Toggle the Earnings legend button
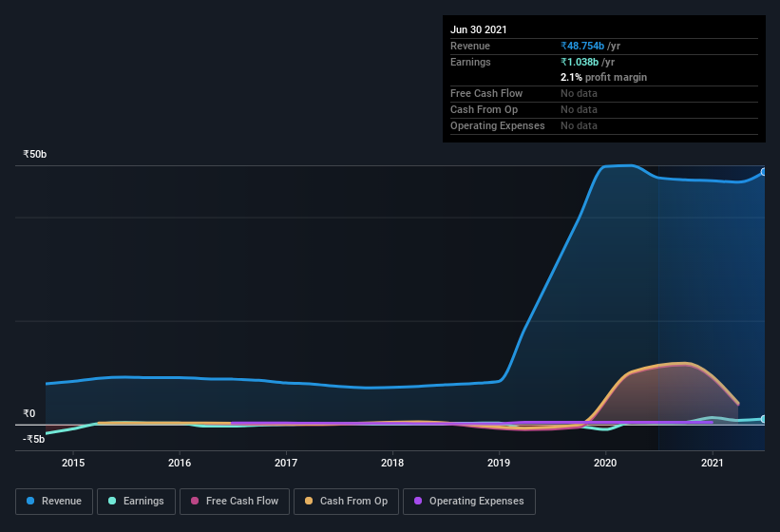780x532 pixels. (x=136, y=502)
